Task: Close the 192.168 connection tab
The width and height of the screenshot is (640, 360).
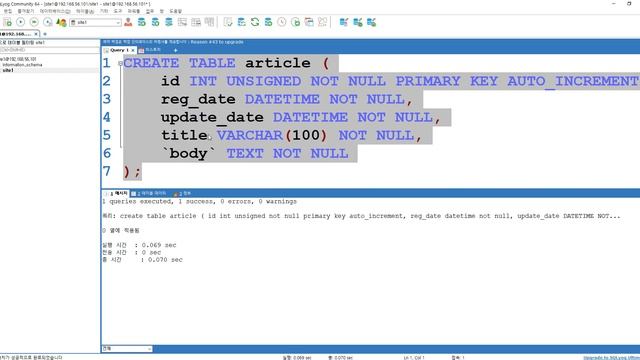Action: tap(36, 34)
